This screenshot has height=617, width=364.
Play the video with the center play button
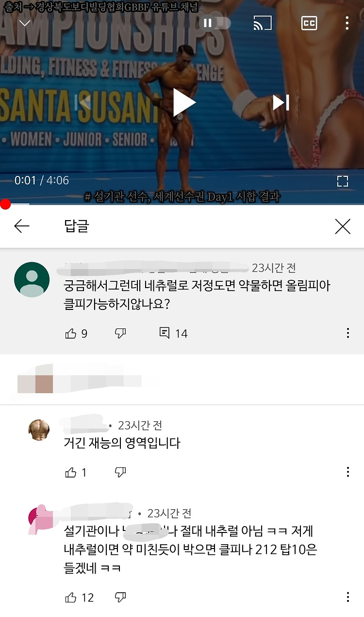(184, 103)
